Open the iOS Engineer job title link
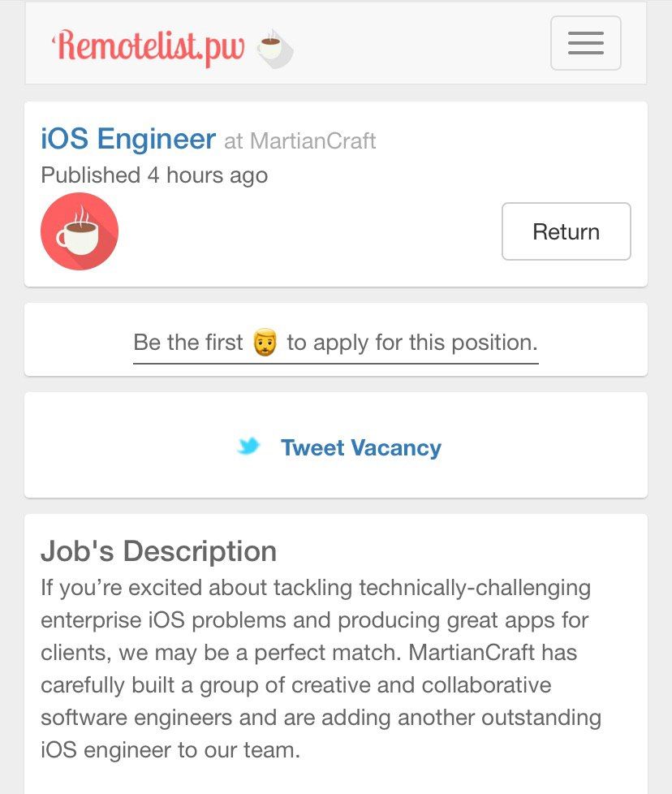This screenshot has width=672, height=794. tap(128, 140)
